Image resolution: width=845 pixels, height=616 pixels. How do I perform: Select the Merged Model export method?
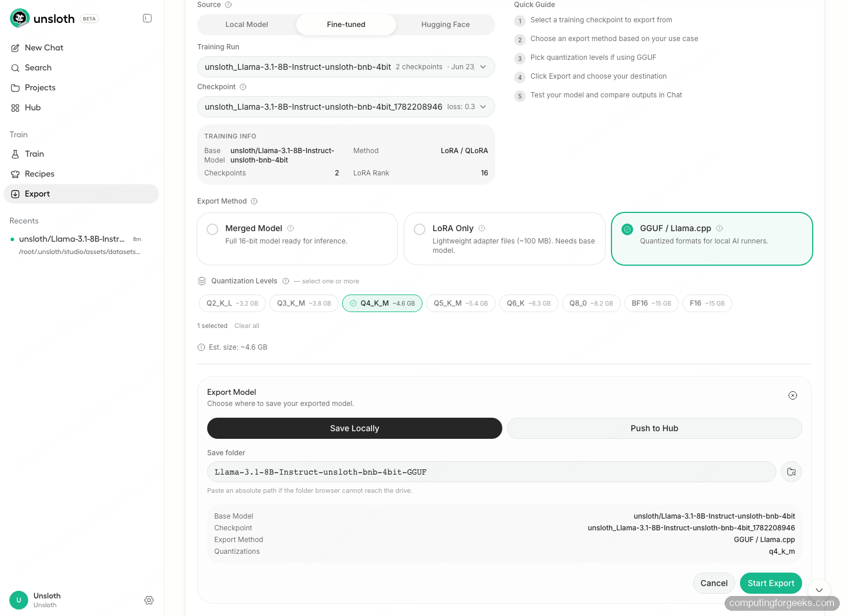click(x=298, y=239)
